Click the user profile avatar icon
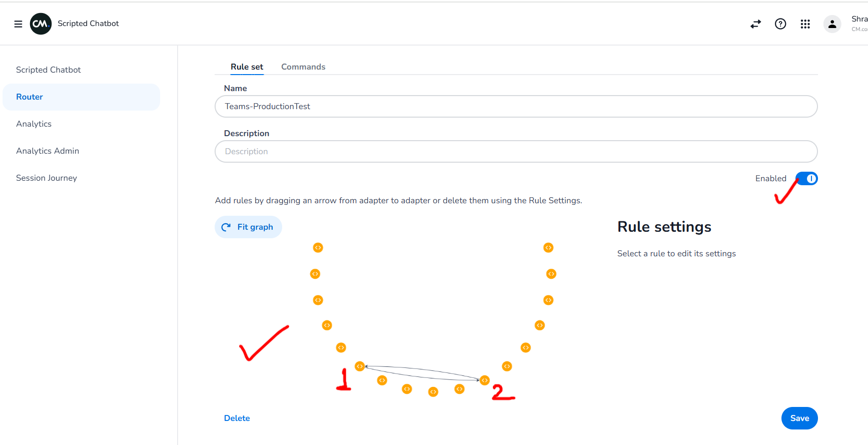The height and width of the screenshot is (445, 868). 832,24
